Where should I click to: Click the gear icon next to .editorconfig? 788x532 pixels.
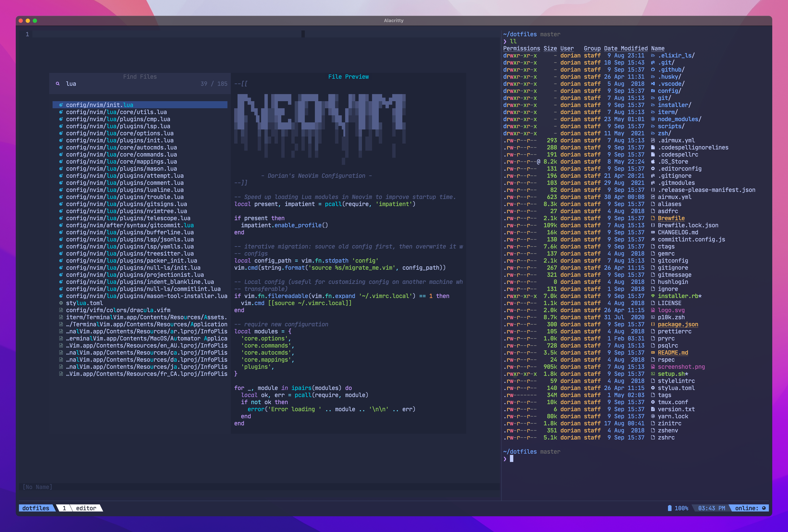(653, 169)
